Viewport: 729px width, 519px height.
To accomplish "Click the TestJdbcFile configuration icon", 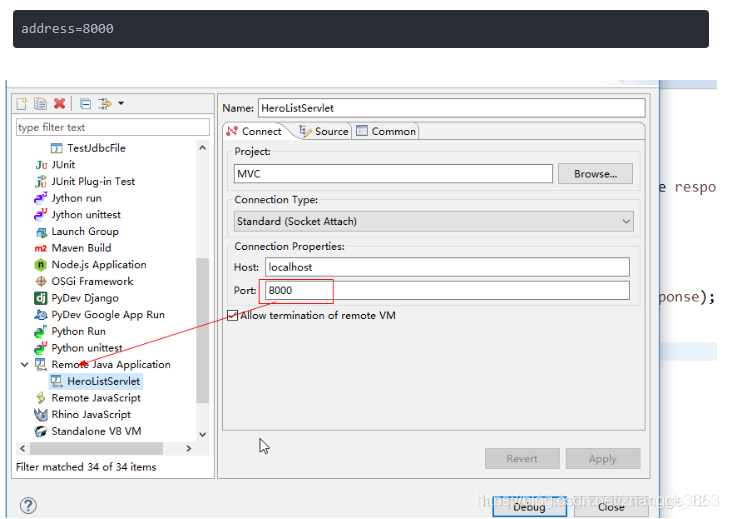I will 56,148.
